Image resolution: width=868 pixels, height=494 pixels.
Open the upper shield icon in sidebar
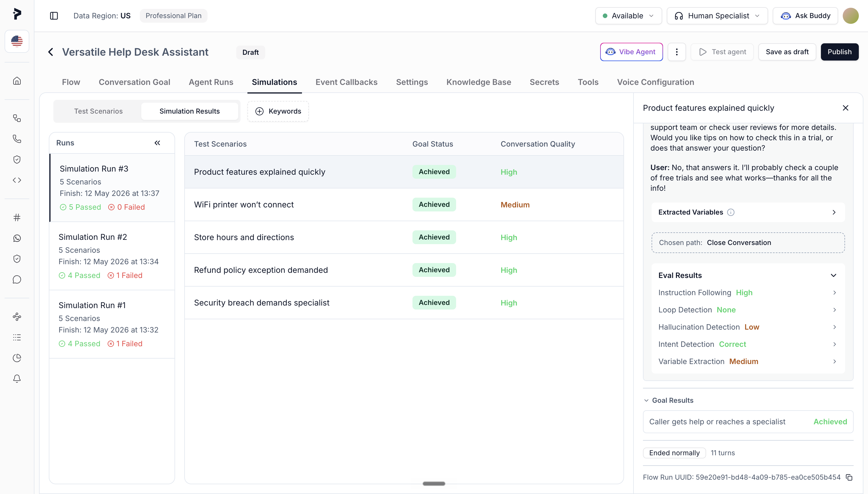pos(17,160)
